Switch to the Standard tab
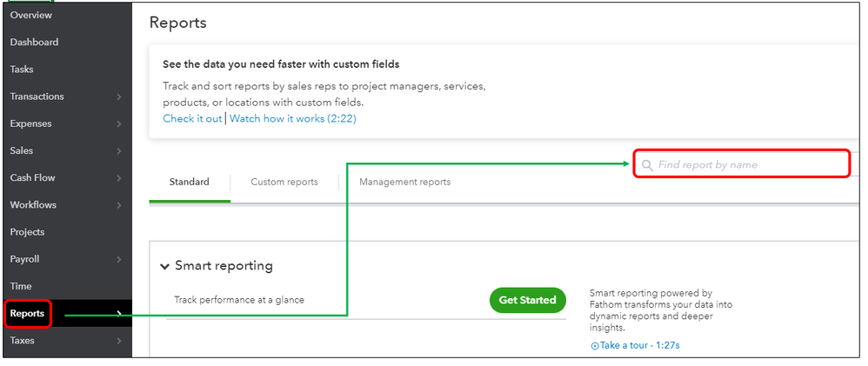The image size is (868, 366). (190, 182)
